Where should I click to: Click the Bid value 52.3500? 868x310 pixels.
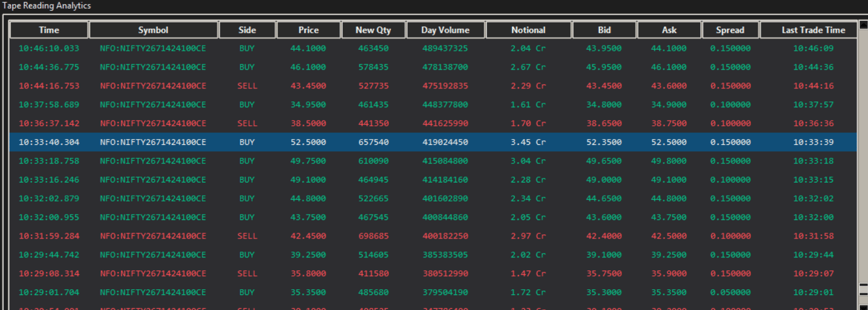tap(604, 142)
